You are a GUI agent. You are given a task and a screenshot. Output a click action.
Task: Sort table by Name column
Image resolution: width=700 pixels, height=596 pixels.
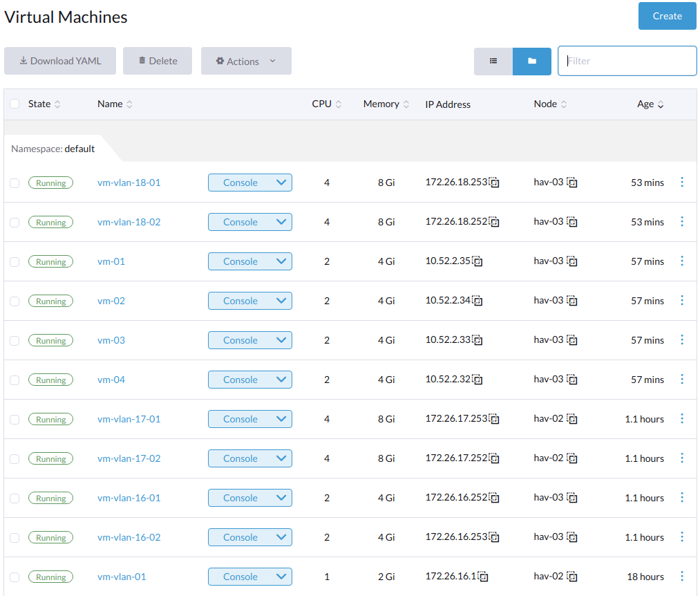(115, 104)
